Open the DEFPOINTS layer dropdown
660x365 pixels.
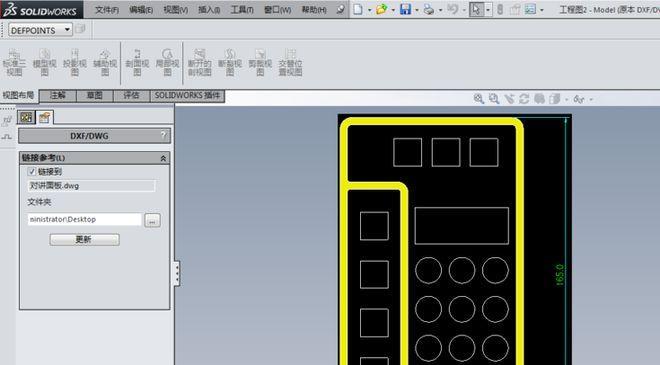coord(40,30)
